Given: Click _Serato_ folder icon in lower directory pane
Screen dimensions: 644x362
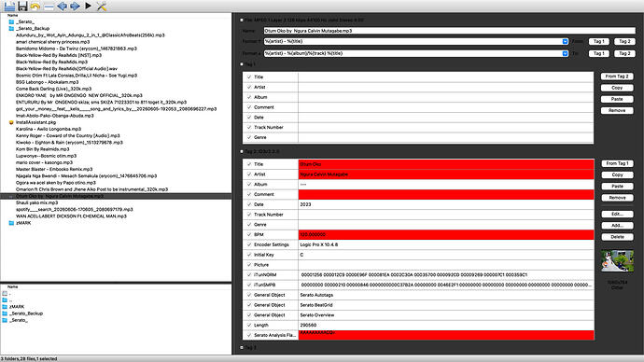Looking at the screenshot, I should [x=5, y=320].
